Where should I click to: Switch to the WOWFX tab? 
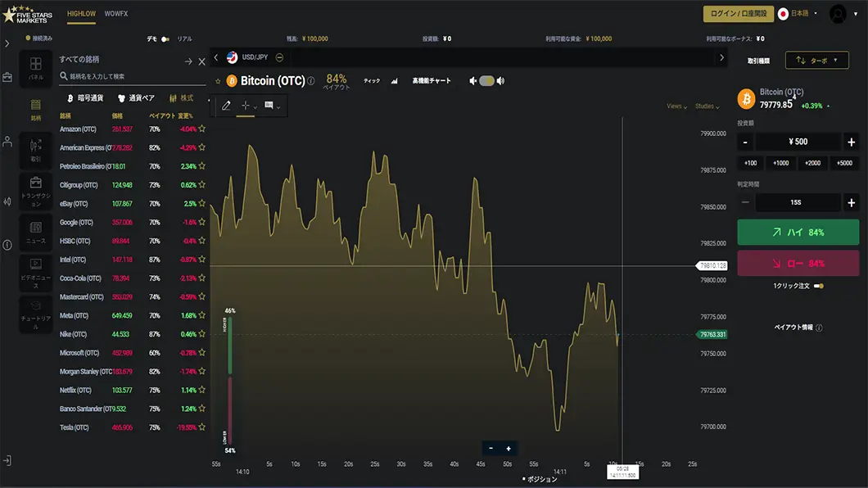point(116,14)
